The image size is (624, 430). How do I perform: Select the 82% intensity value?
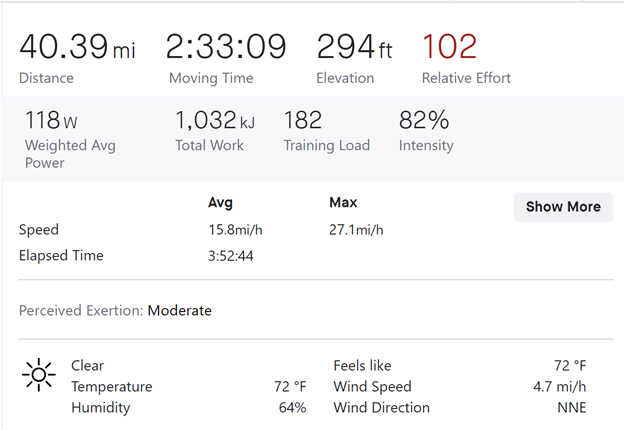[x=425, y=121]
